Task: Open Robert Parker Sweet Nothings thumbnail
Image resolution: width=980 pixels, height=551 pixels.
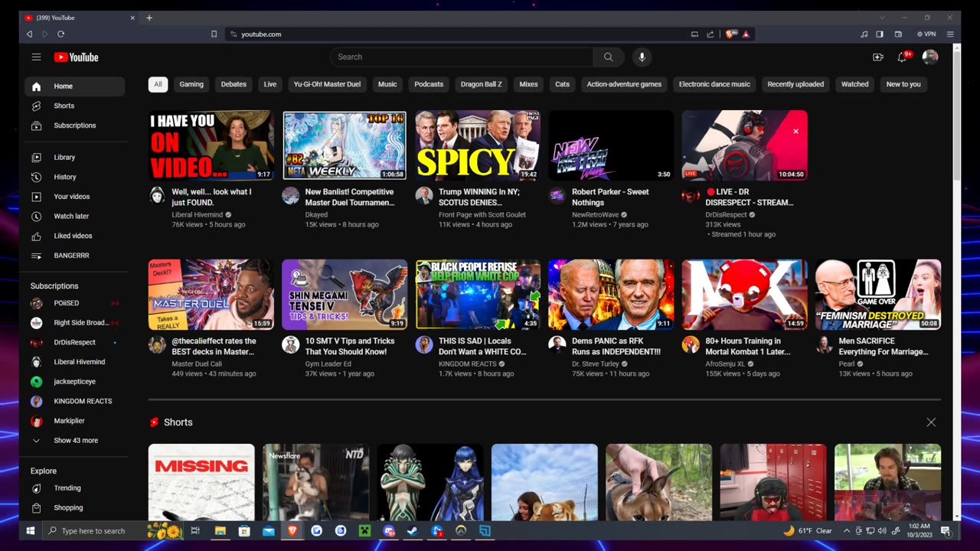Action: point(611,145)
